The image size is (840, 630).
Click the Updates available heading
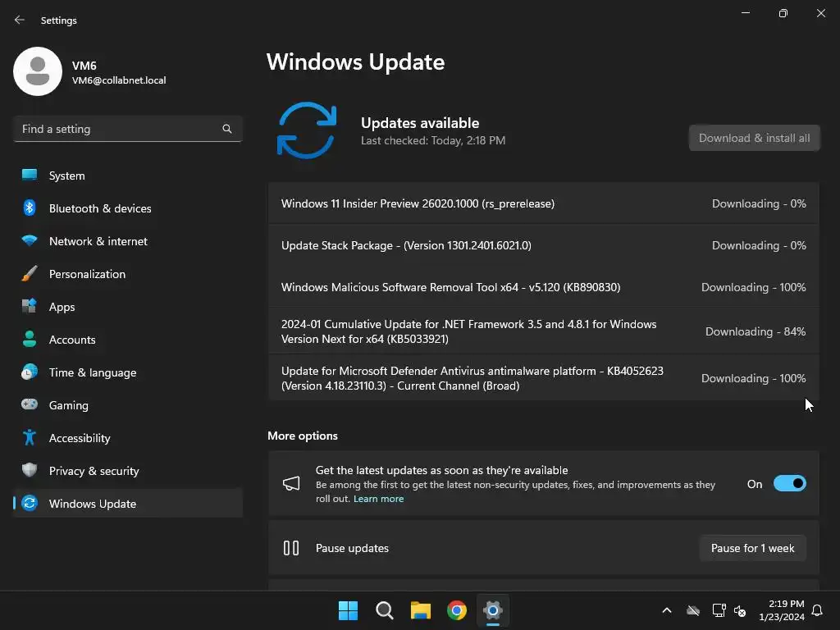click(420, 123)
